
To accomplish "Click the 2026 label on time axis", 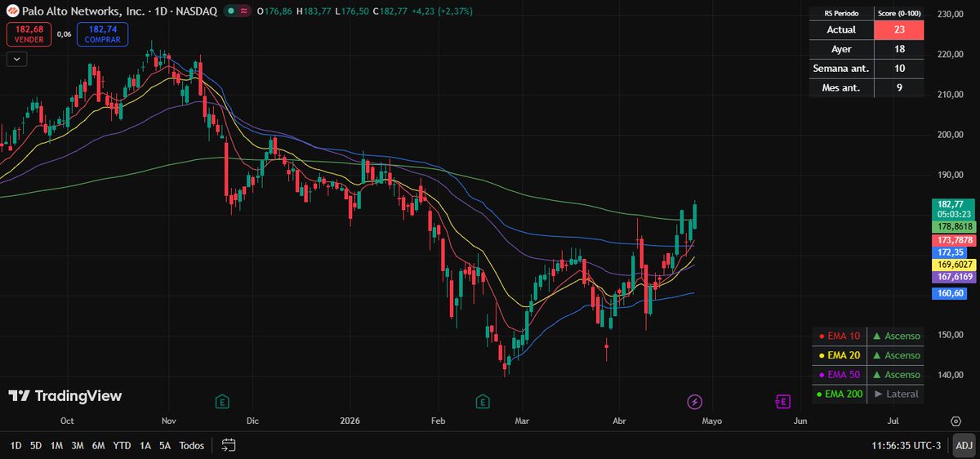I will 349,421.
